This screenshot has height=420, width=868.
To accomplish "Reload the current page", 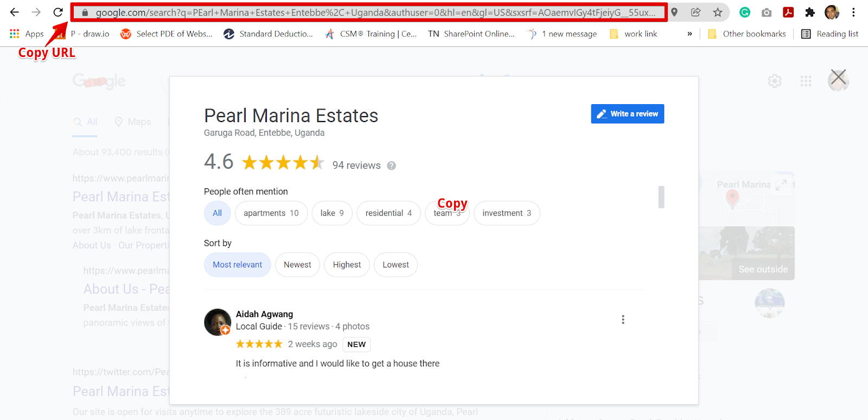I will click(58, 12).
